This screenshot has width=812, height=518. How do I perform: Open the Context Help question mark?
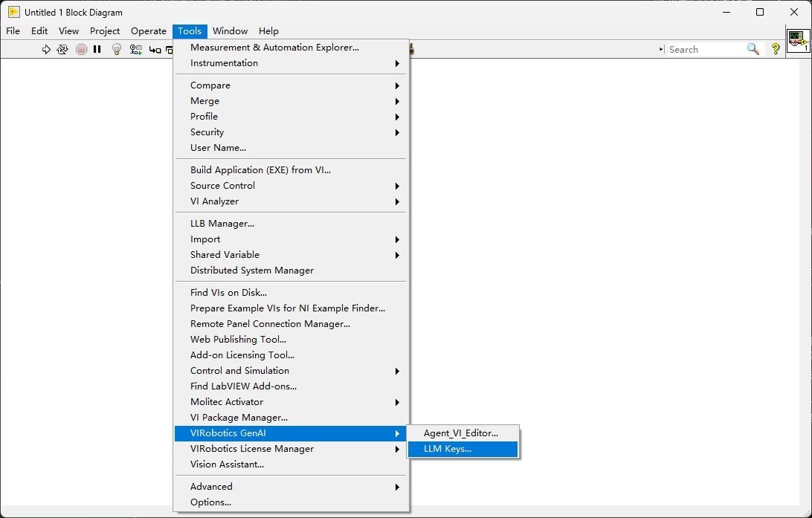pos(776,49)
